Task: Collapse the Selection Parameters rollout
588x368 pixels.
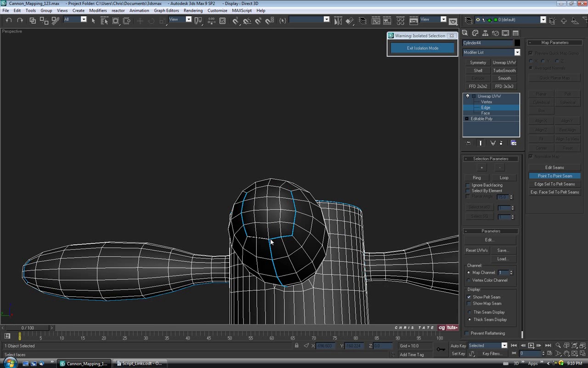Action: tap(491, 159)
